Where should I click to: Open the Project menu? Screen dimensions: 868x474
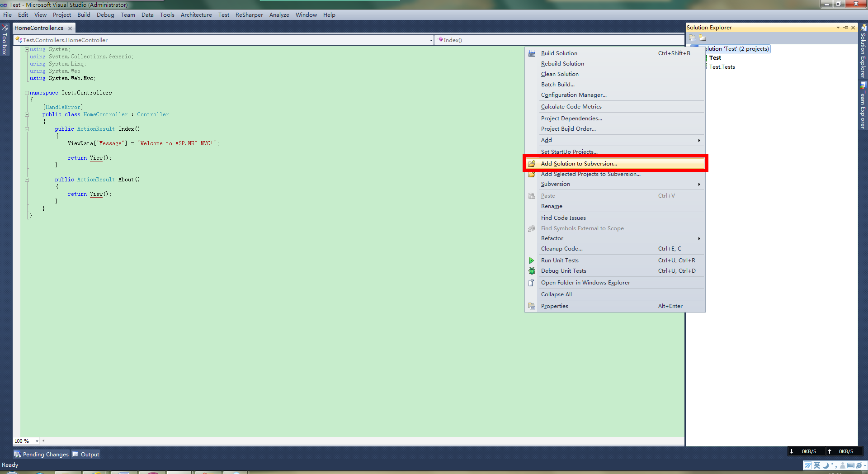tap(62, 15)
